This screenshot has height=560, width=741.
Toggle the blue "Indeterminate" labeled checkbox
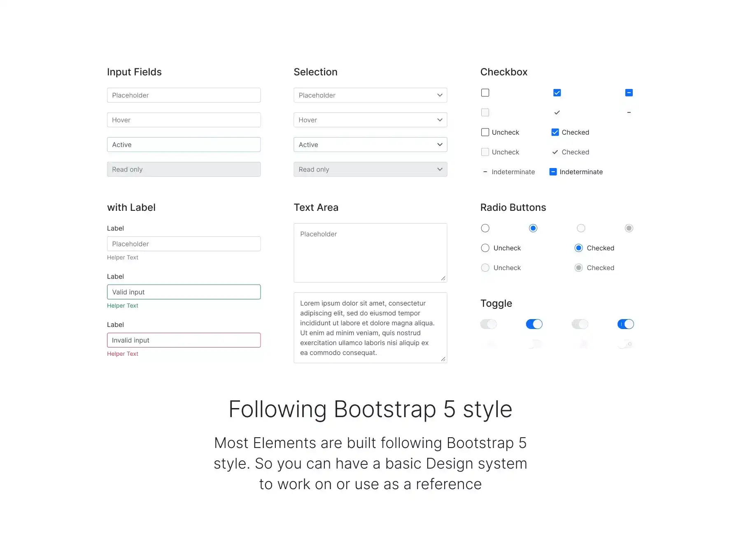(553, 172)
